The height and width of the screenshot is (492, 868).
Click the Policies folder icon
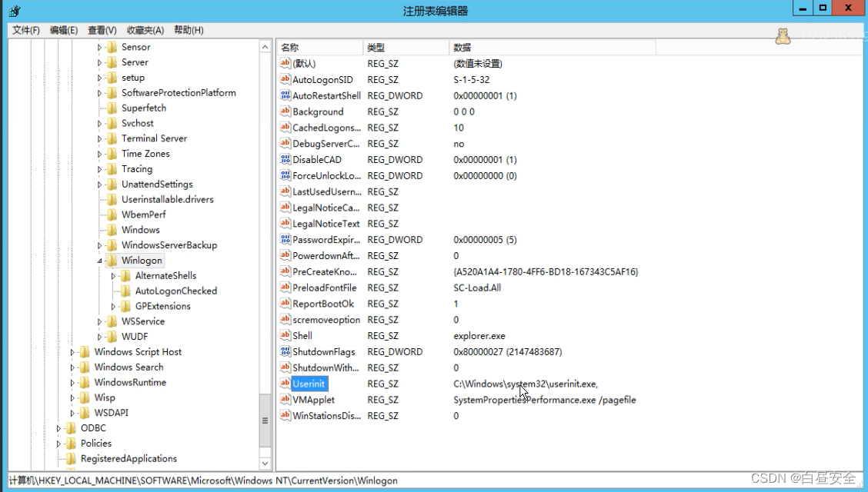click(71, 443)
